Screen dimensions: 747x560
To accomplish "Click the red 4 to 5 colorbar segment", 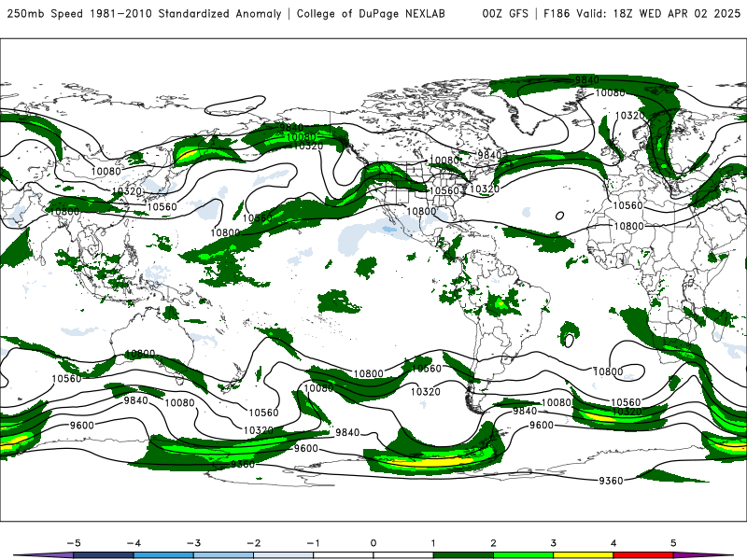I will pos(643,555).
